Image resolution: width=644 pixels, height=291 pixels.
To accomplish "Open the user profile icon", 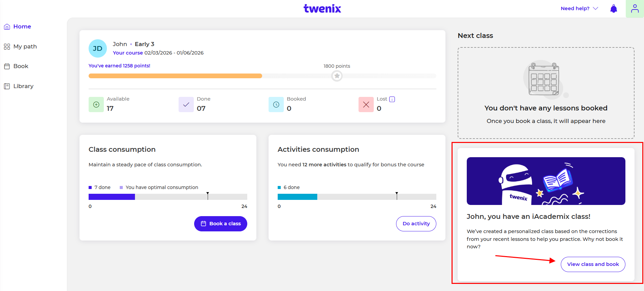I will tap(635, 9).
